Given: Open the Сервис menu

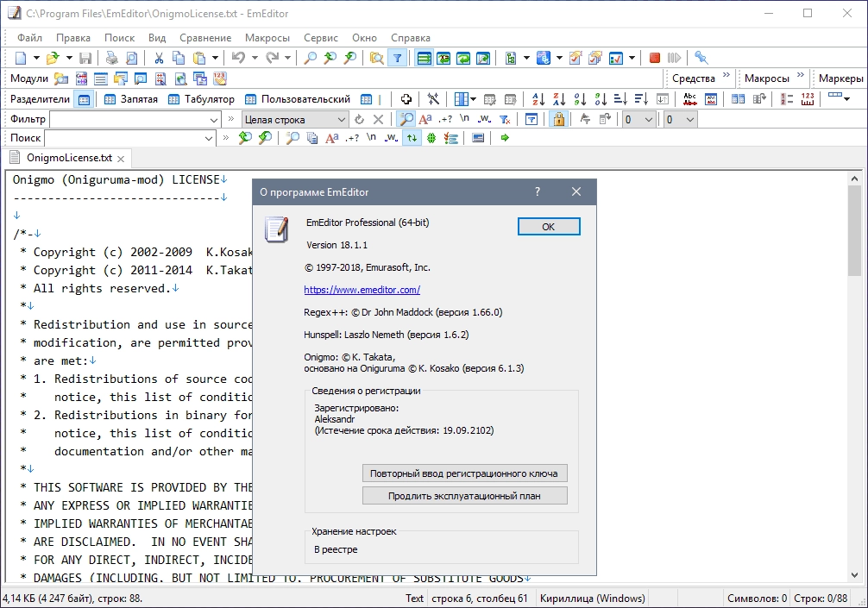Looking at the screenshot, I should (x=320, y=38).
